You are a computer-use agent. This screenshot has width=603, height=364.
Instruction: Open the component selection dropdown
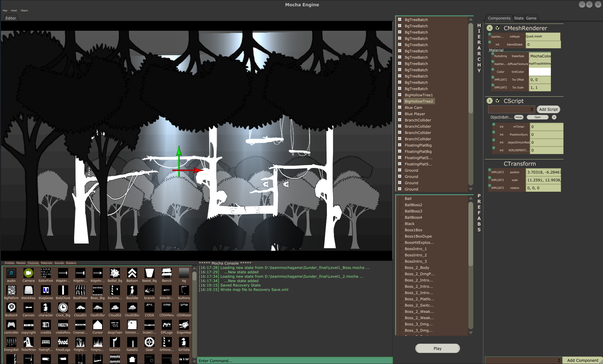point(524,360)
